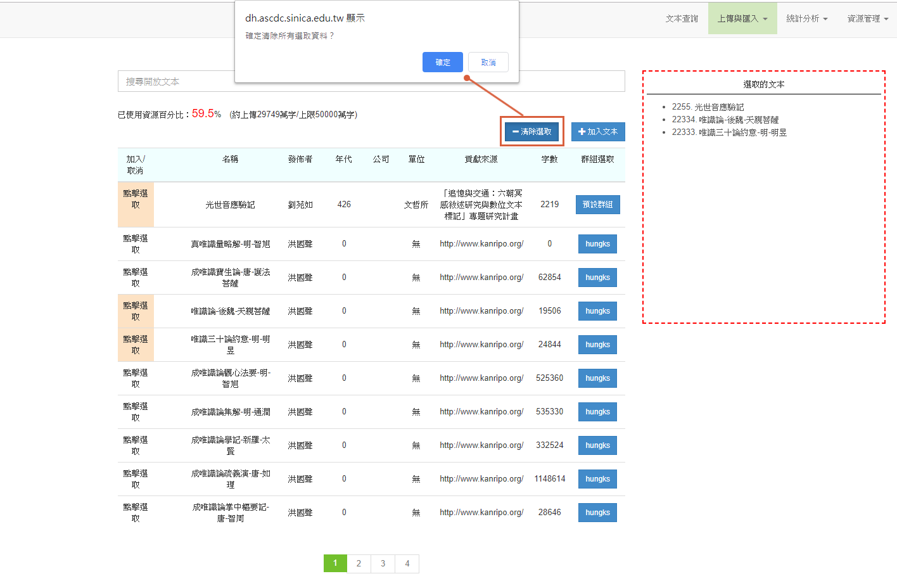Open the 上傳與匯入 dropdown menu

pos(742,19)
